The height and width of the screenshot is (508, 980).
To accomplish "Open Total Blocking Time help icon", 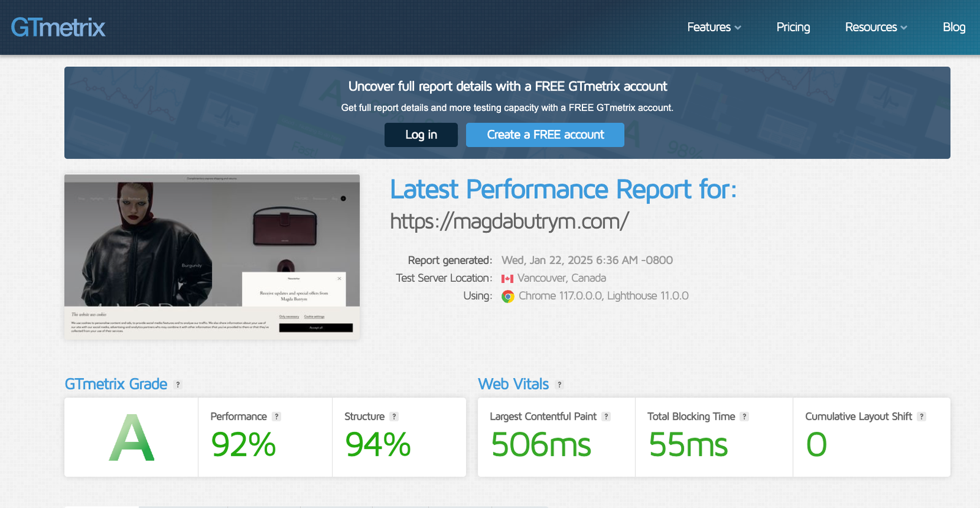I will point(745,417).
